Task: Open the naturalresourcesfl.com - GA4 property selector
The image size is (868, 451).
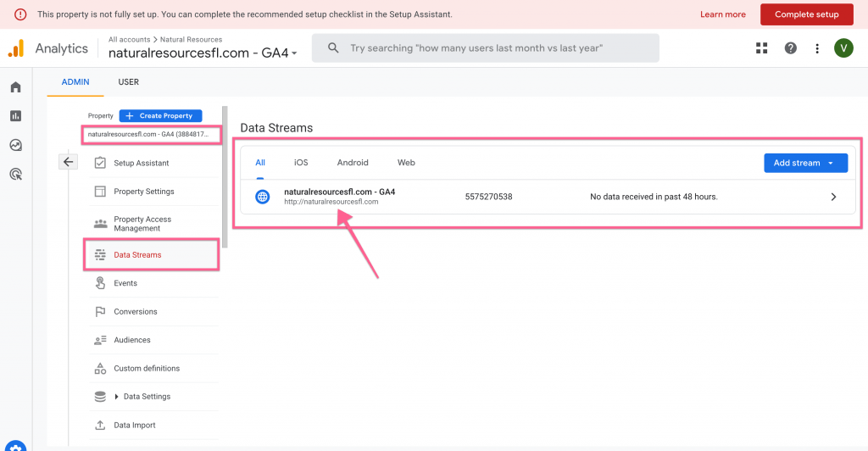Action: pos(203,53)
